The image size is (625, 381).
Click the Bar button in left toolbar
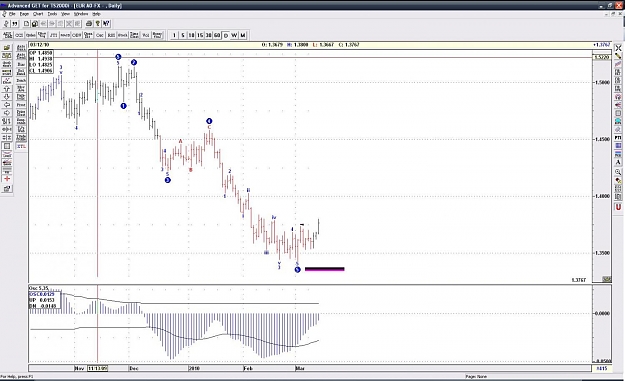(21, 64)
